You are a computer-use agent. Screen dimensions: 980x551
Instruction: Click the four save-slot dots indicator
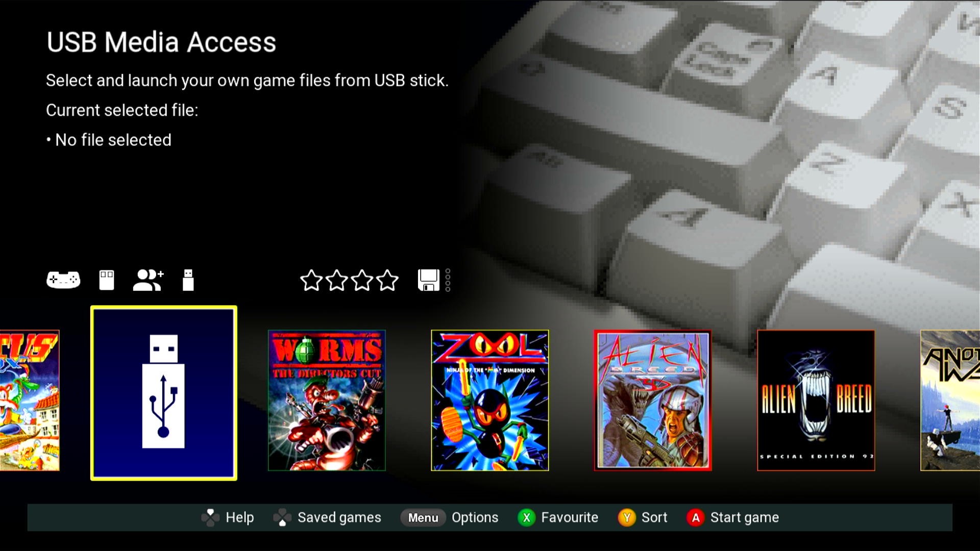coord(448,280)
